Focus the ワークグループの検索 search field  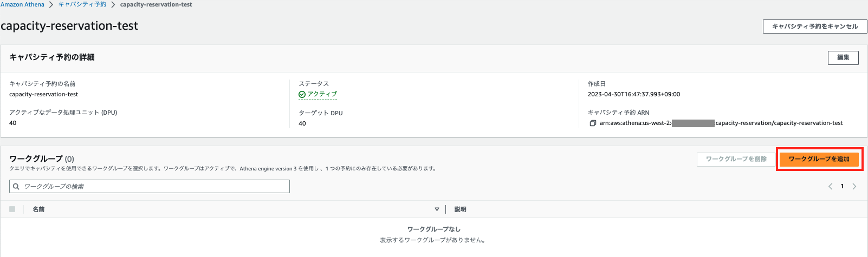click(154, 187)
